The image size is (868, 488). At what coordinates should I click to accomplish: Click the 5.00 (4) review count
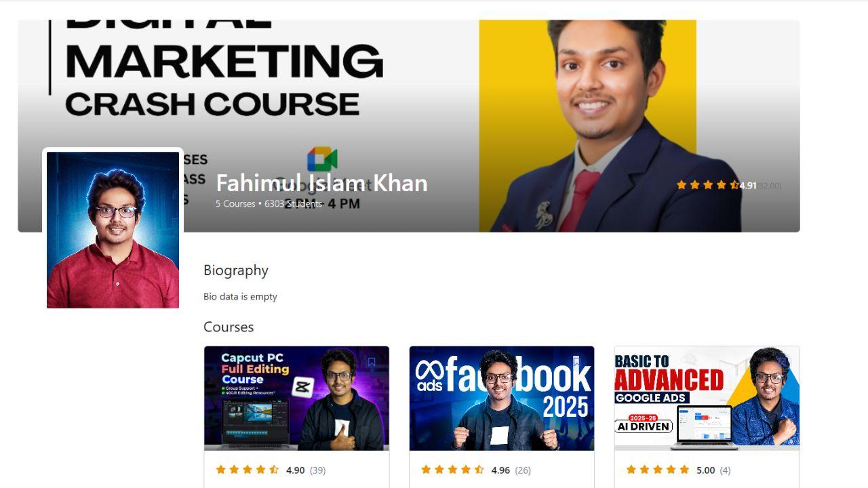tap(725, 470)
